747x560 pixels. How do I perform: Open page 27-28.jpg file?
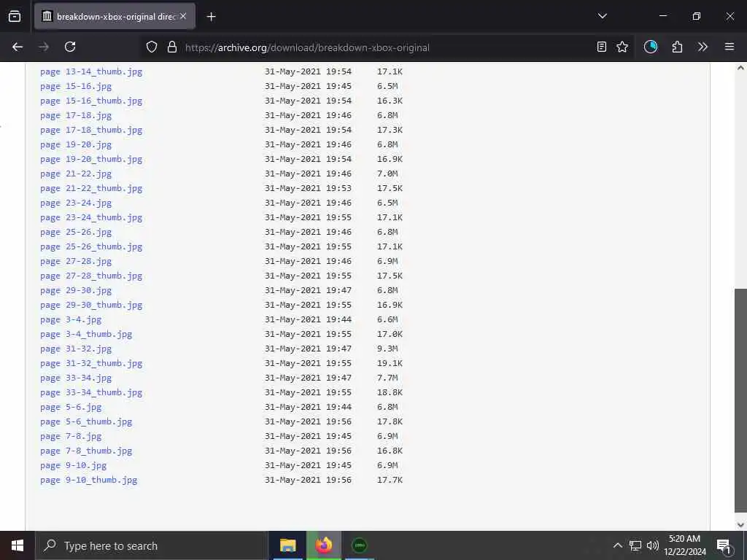pos(76,262)
